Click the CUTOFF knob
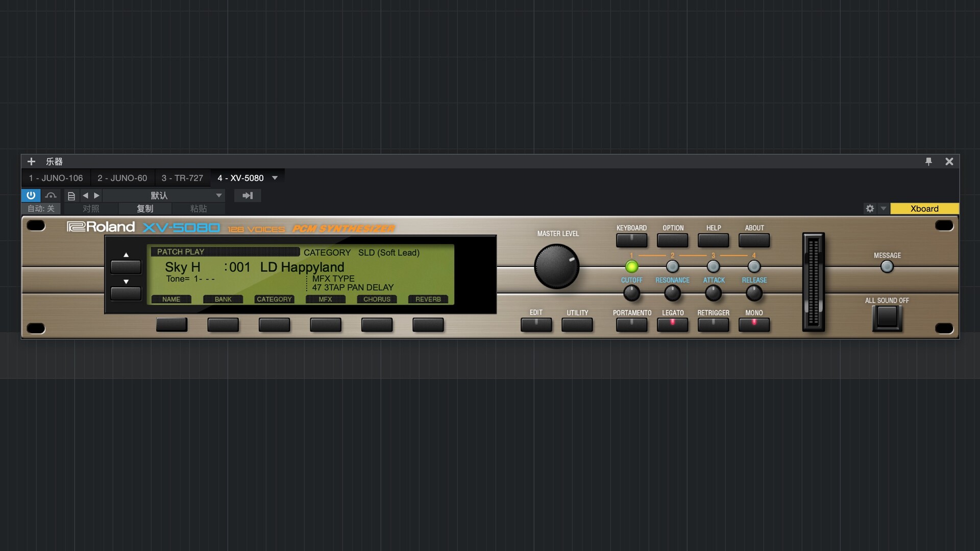Viewport: 980px width, 551px height. click(631, 293)
